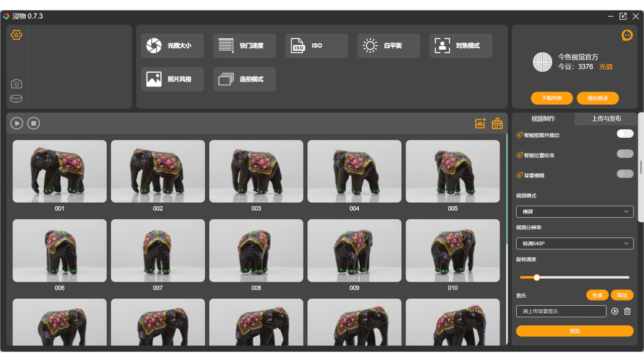Select the 视频制作 tab
The image size is (644, 362).
[543, 119]
